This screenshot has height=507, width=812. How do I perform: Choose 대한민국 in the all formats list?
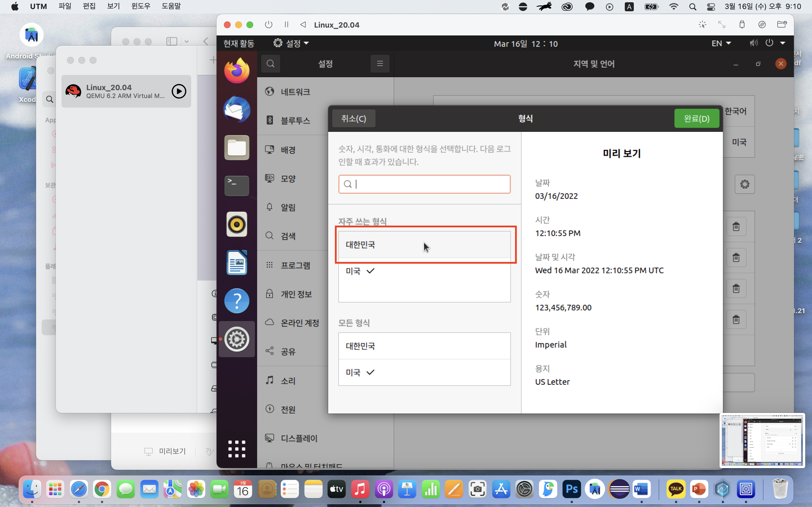pos(424,346)
